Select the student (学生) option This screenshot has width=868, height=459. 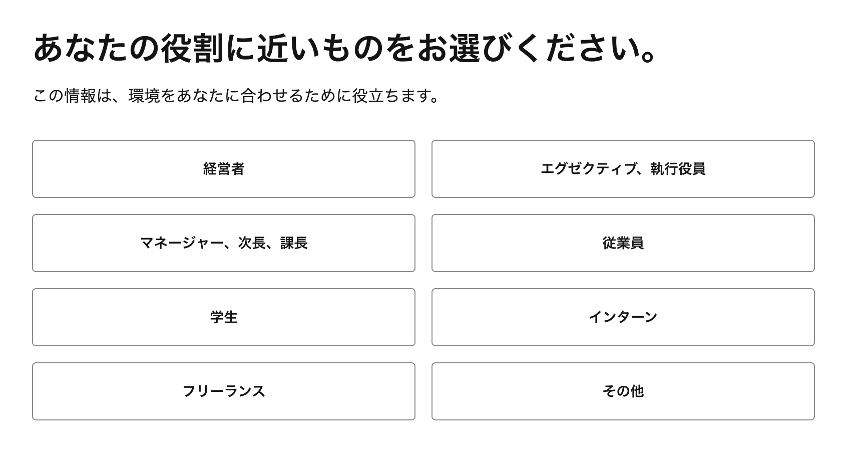224,317
